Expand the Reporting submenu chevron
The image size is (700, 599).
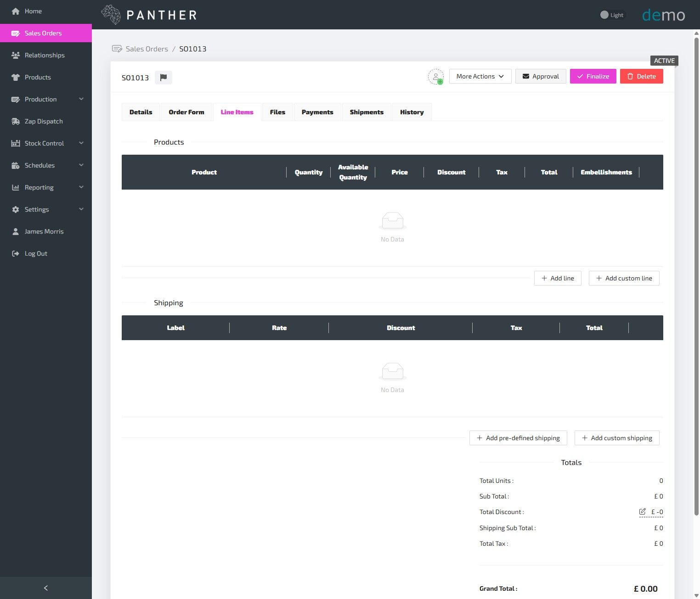point(81,187)
